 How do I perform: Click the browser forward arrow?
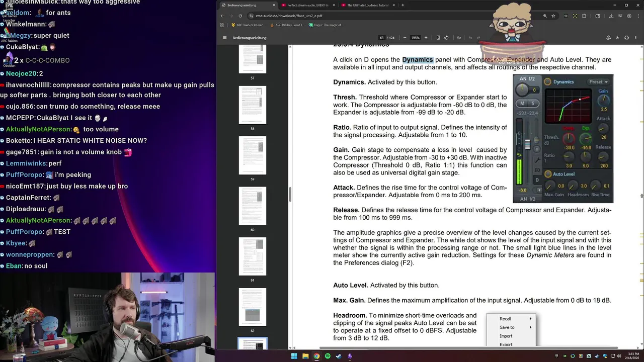point(231,16)
